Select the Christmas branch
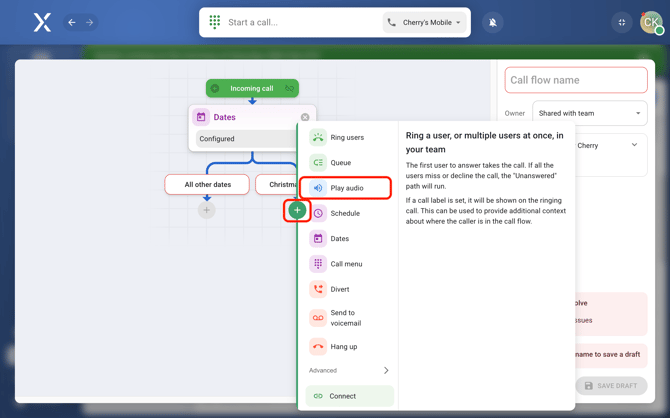670x418 pixels. [x=276, y=184]
